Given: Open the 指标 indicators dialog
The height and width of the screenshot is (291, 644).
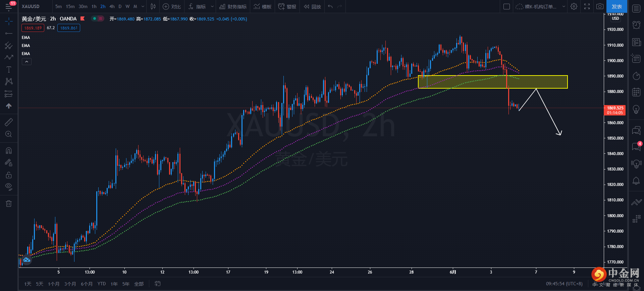Looking at the screenshot, I should click(197, 6).
